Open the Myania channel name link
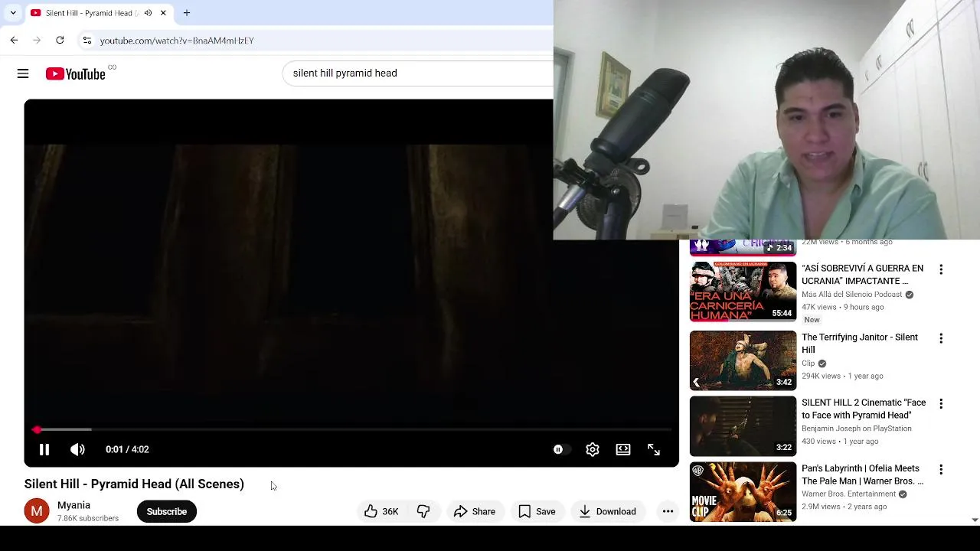The width and height of the screenshot is (980, 551). 73,505
